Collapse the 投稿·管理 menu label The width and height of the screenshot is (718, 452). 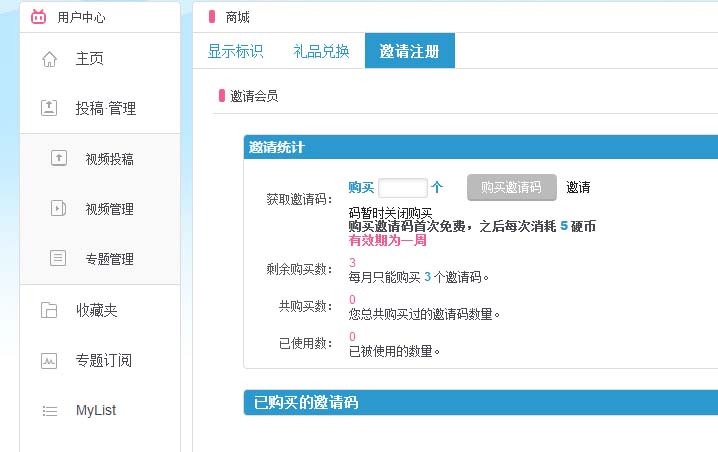(105, 108)
